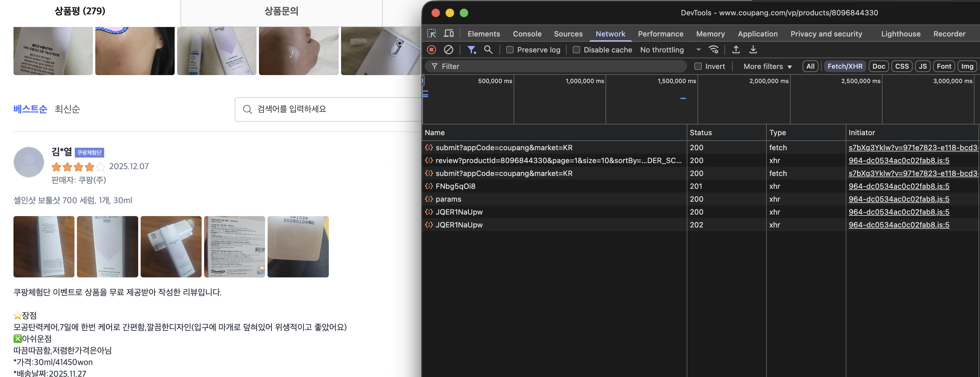This screenshot has height=377, width=980.
Task: Expand the More filters dropdown
Action: tap(767, 66)
